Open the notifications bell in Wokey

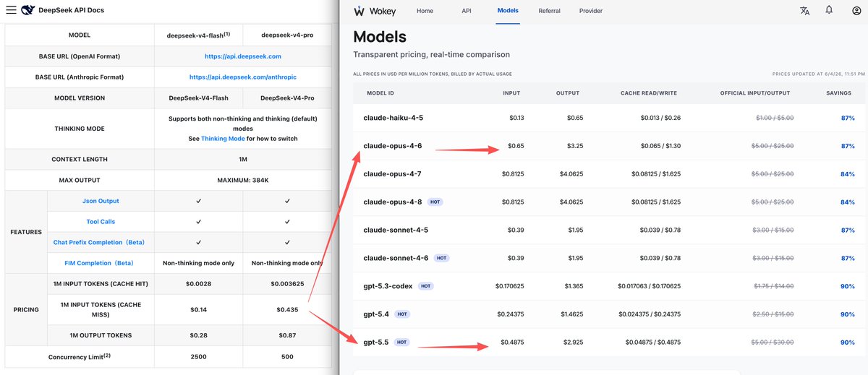coord(829,11)
